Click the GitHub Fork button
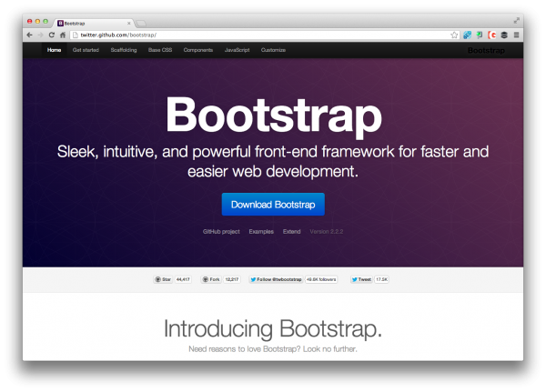 click(211, 279)
